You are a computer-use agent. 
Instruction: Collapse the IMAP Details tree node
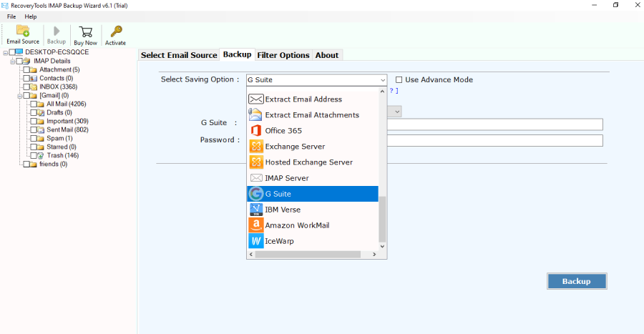point(12,61)
